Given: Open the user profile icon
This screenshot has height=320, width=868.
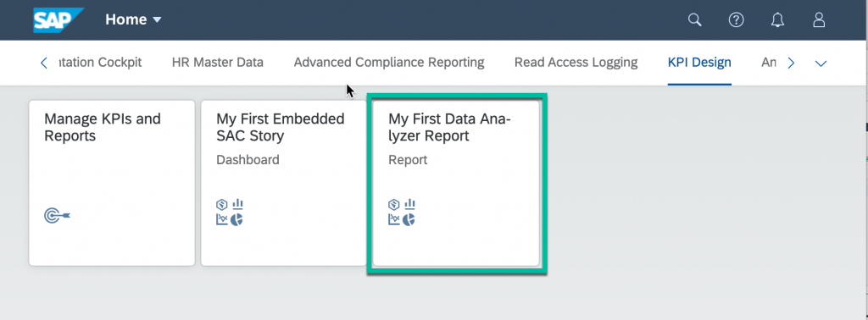Looking at the screenshot, I should point(819,20).
